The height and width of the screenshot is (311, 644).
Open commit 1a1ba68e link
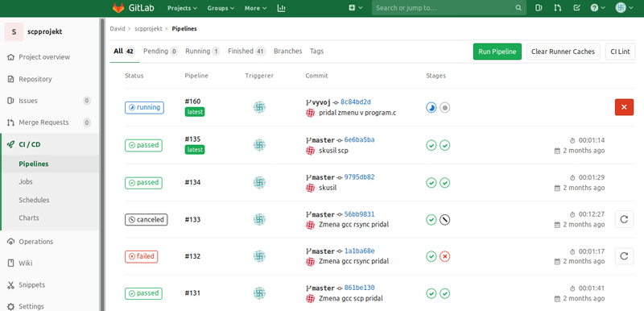point(359,251)
